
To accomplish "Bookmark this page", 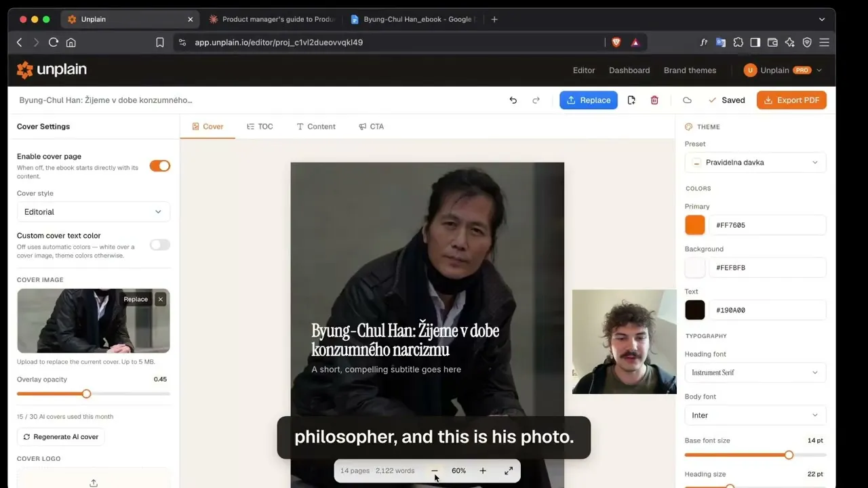I will (x=160, y=42).
